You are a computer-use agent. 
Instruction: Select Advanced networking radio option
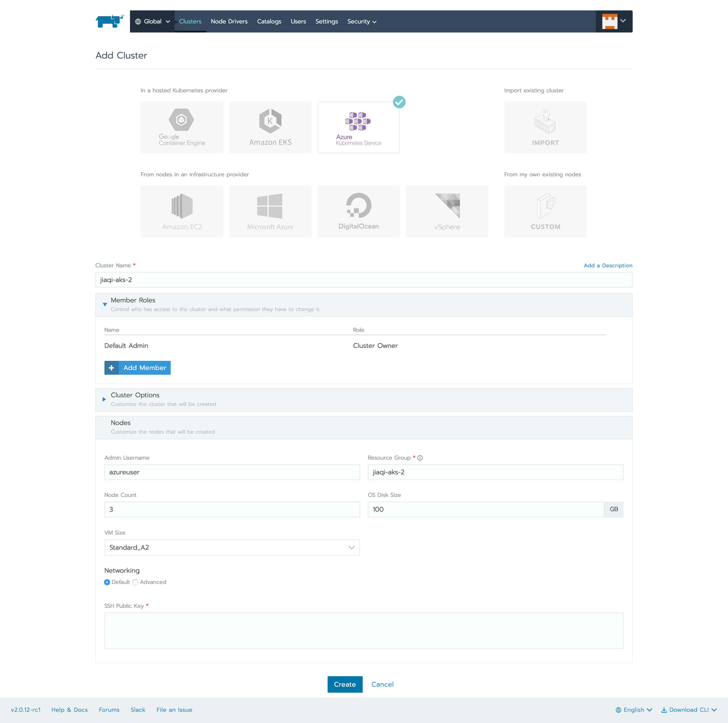(x=135, y=582)
